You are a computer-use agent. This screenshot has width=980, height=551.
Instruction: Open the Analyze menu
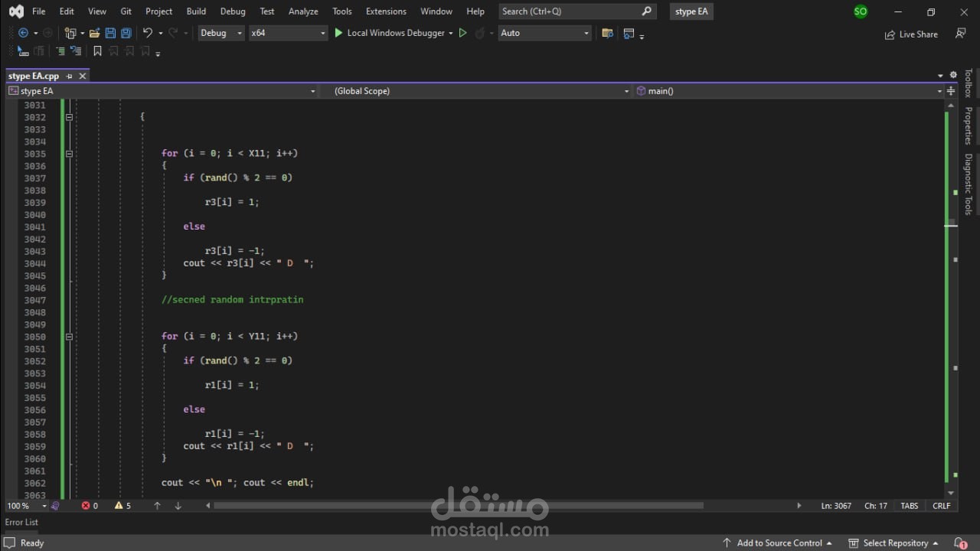[303, 11]
